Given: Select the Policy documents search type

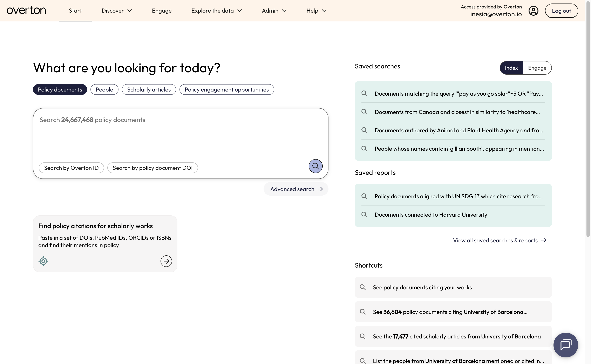Looking at the screenshot, I should click(60, 89).
